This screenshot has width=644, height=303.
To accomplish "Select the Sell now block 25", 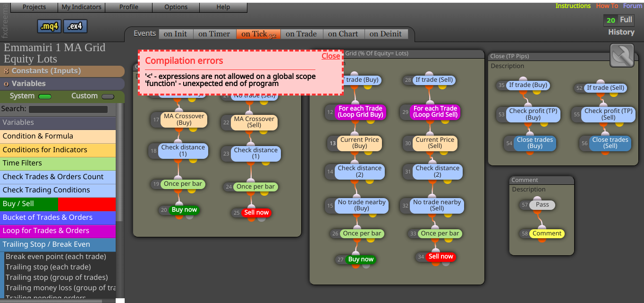I will coord(256,213).
